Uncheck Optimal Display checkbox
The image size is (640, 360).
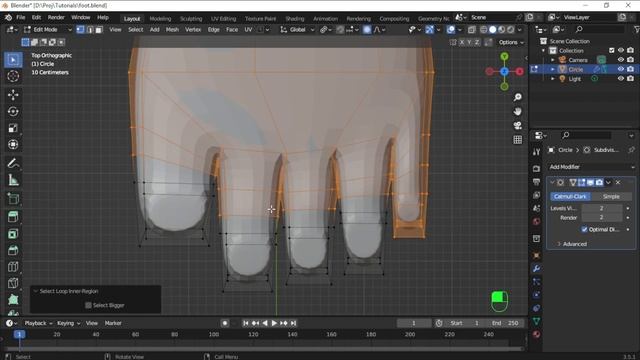click(x=584, y=229)
